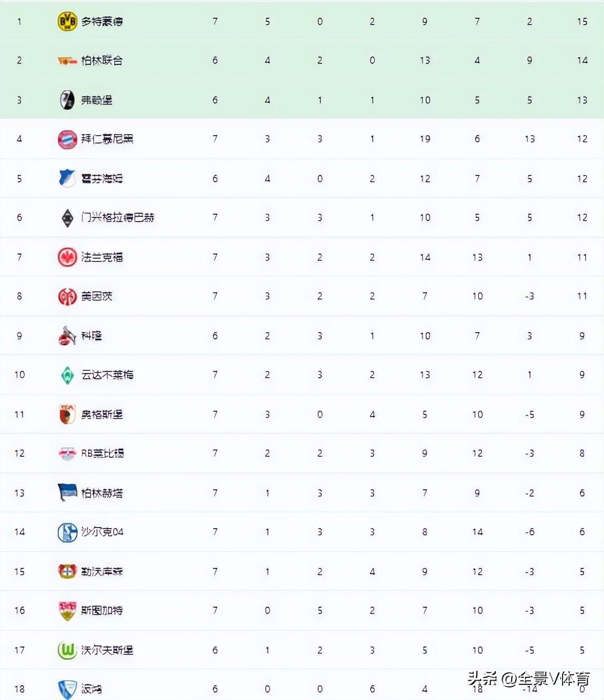Select the 勒沃库森 team name
This screenshot has width=604, height=700.
[102, 571]
